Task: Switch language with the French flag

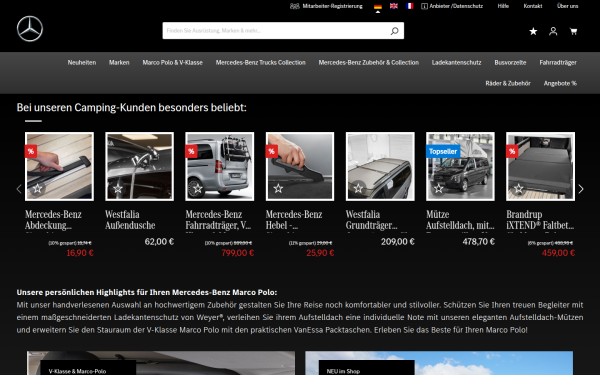Action: coord(409,6)
